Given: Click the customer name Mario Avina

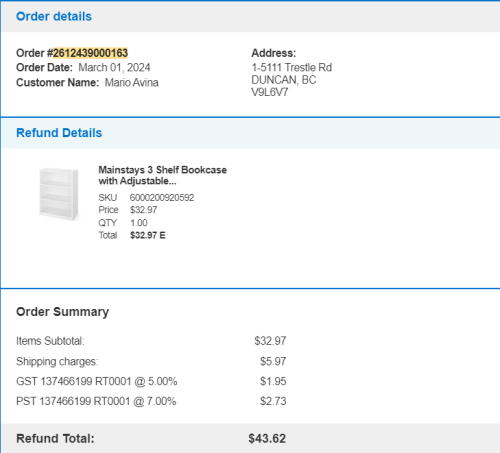Looking at the screenshot, I should pos(131,83).
